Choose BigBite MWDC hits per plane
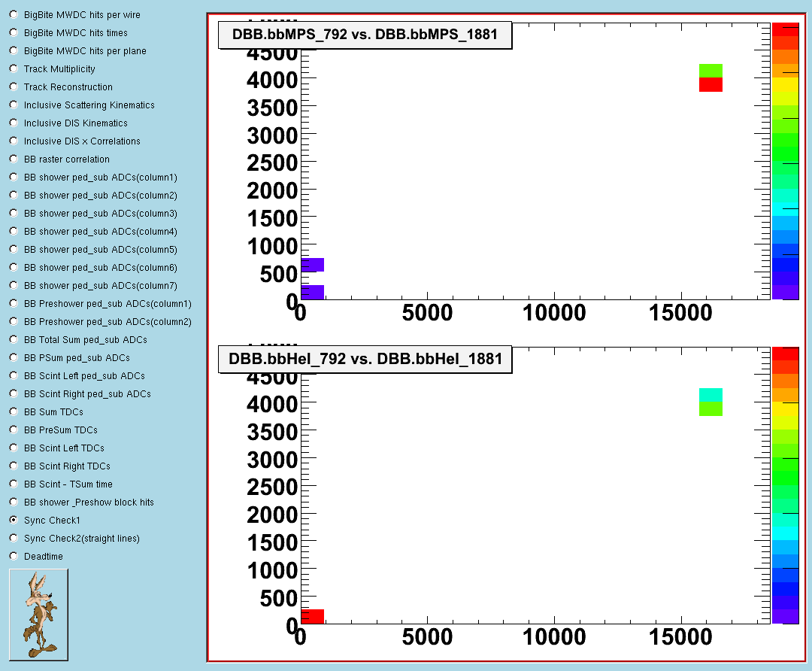This screenshot has width=812, height=671. (x=14, y=51)
